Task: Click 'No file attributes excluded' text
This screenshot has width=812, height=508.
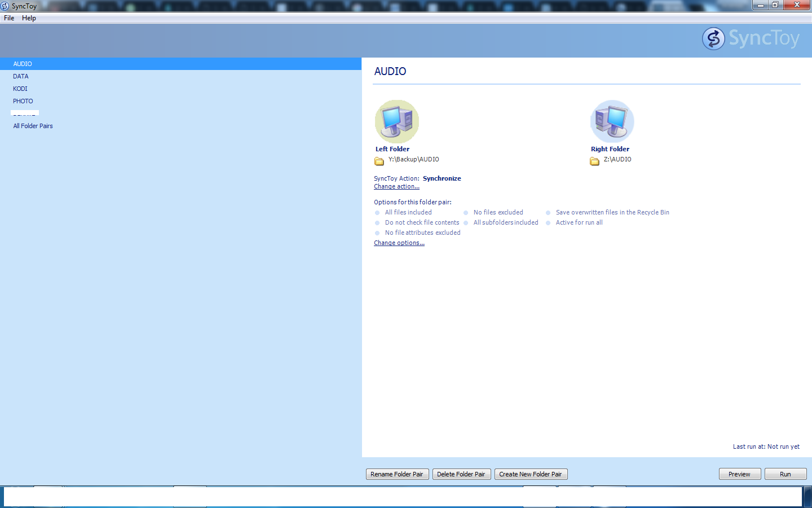Action: pos(422,233)
